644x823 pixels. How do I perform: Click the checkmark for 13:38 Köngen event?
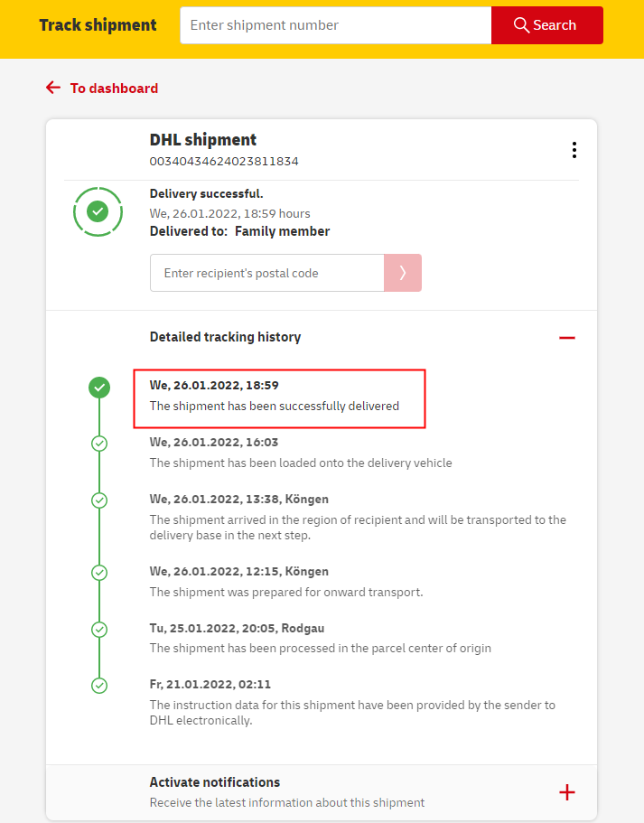[x=99, y=500]
